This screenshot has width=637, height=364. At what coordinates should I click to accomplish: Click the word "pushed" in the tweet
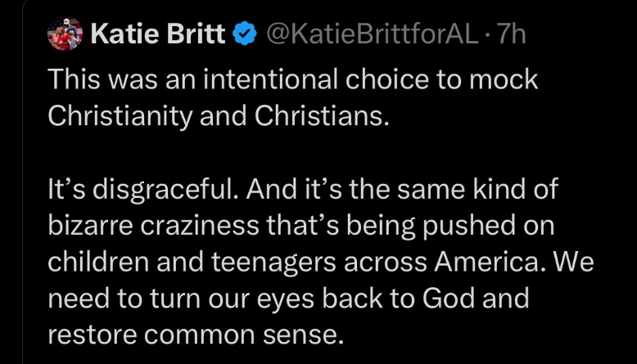coord(469,227)
